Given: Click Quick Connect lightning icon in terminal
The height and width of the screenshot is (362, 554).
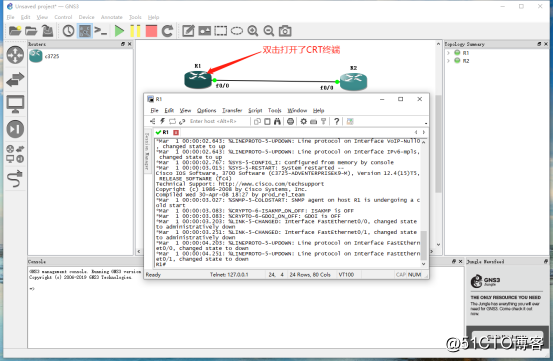Looking at the screenshot, I should tap(163, 121).
